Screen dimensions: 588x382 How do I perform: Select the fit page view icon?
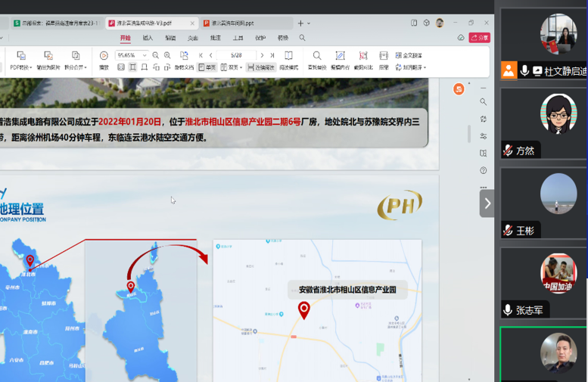[132, 67]
